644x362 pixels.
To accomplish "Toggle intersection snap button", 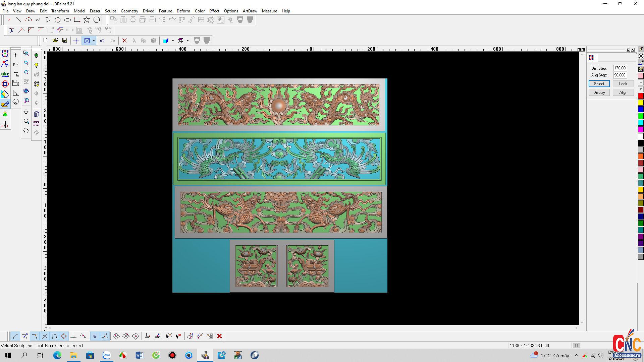I will 44,336.
